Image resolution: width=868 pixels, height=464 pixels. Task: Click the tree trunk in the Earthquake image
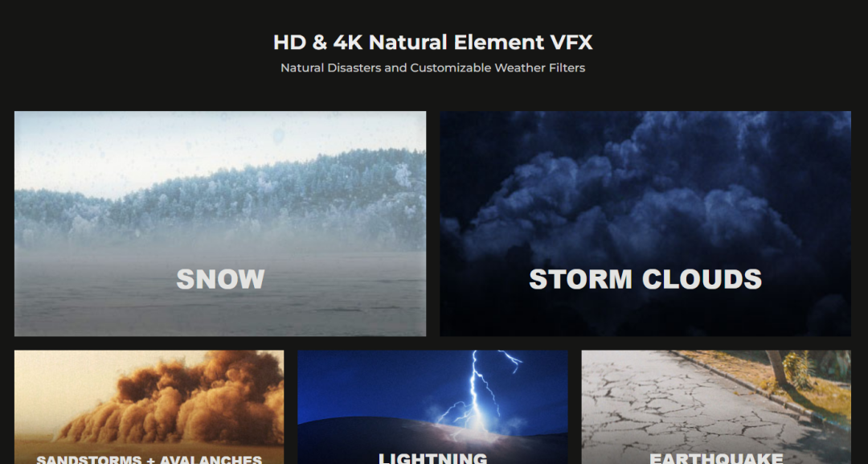coord(777,366)
